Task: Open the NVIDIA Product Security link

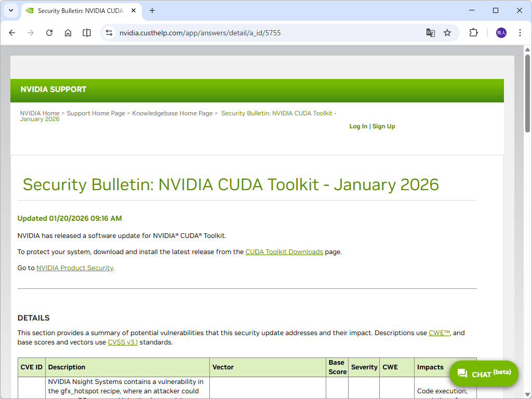Action: pyautogui.click(x=75, y=268)
